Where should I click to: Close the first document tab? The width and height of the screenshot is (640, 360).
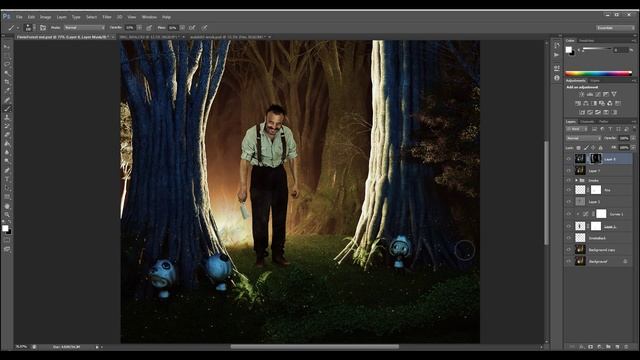click(113, 37)
